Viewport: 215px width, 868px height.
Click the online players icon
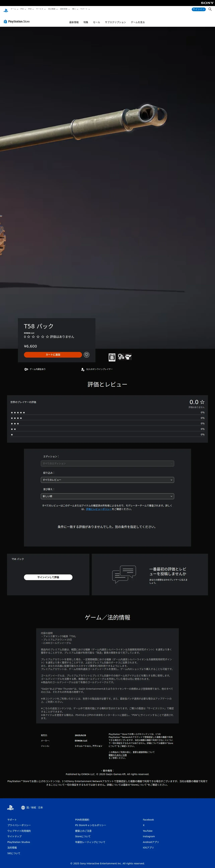pyautogui.click(x=83, y=369)
